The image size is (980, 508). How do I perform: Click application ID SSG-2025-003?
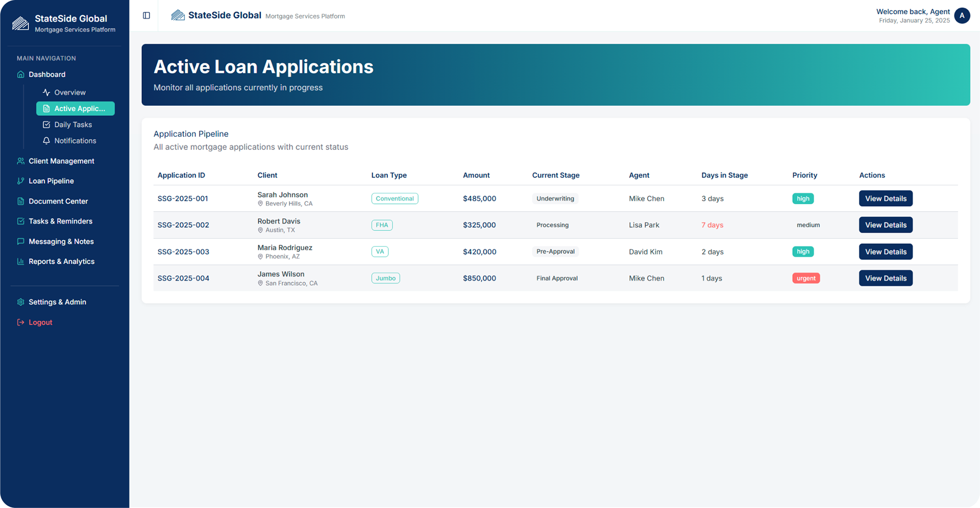click(x=183, y=251)
